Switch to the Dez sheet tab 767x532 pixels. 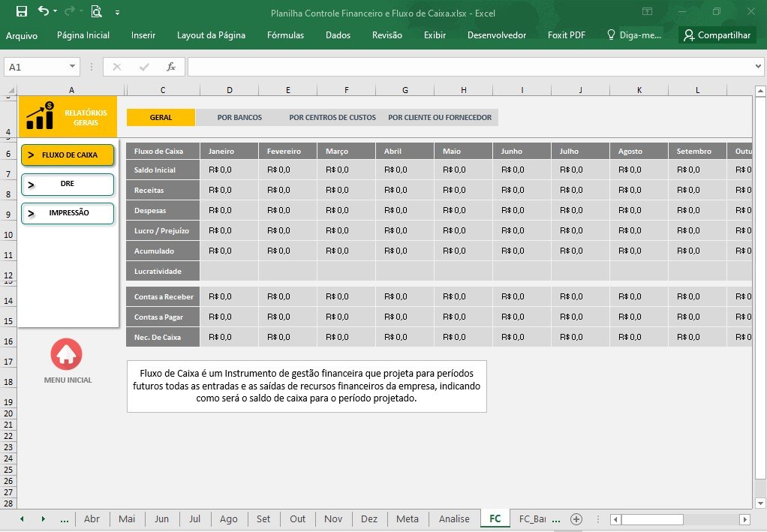pyautogui.click(x=369, y=518)
